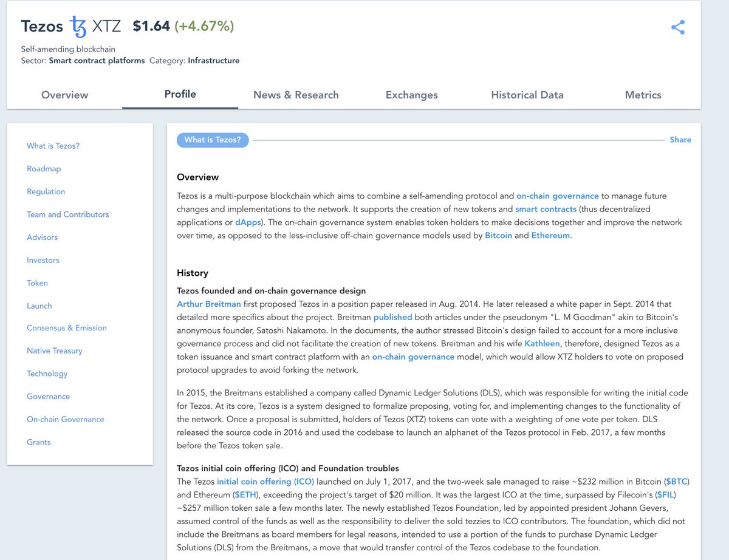Click the +4.67% change value
This screenshot has width=729, height=560.
(x=204, y=27)
